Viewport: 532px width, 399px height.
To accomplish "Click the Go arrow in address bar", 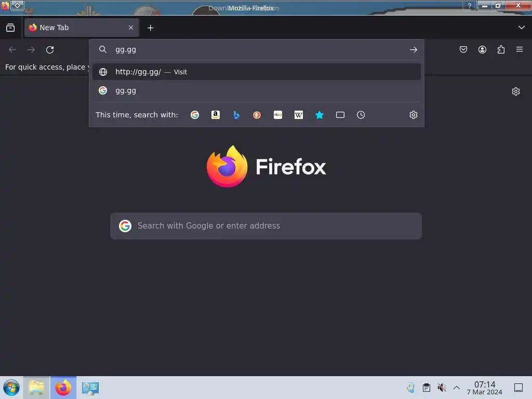I will (413, 50).
